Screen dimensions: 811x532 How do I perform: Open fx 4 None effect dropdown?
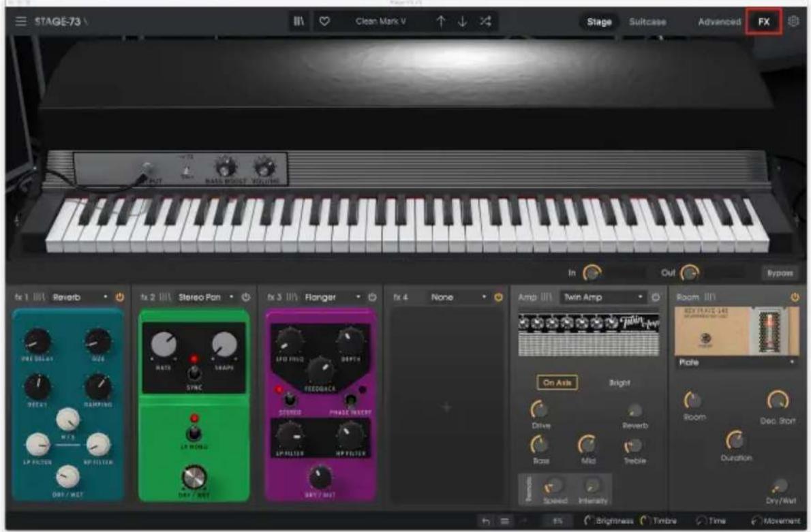[458, 297]
